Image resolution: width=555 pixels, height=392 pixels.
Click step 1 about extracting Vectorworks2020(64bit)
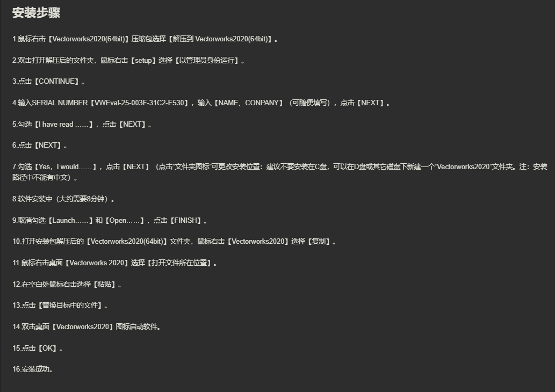point(145,39)
